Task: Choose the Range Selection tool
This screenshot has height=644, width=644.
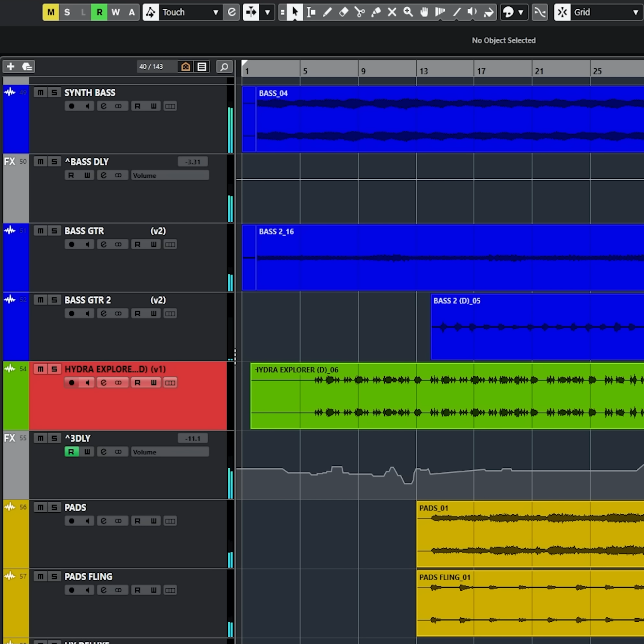Action: (x=311, y=12)
